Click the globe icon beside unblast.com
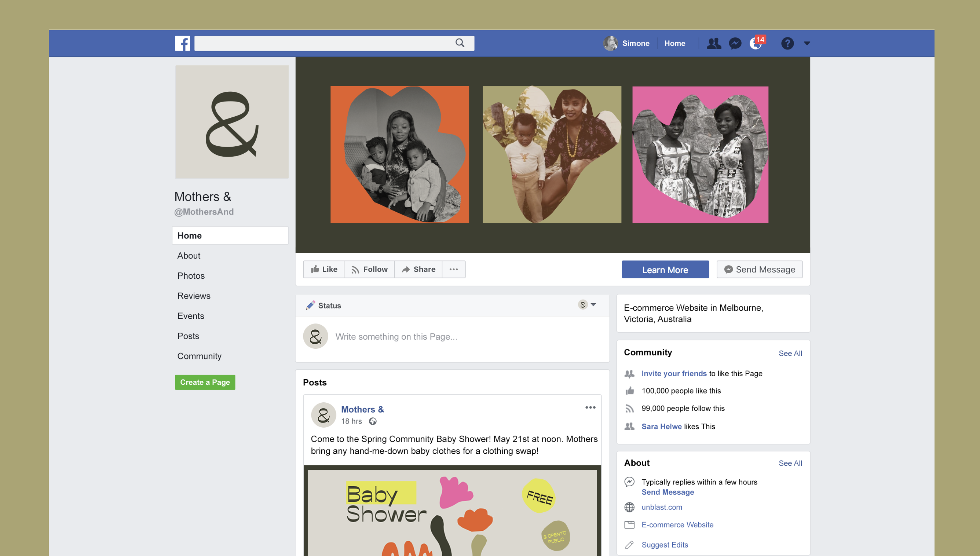Screen dimensions: 980x556 629,507
